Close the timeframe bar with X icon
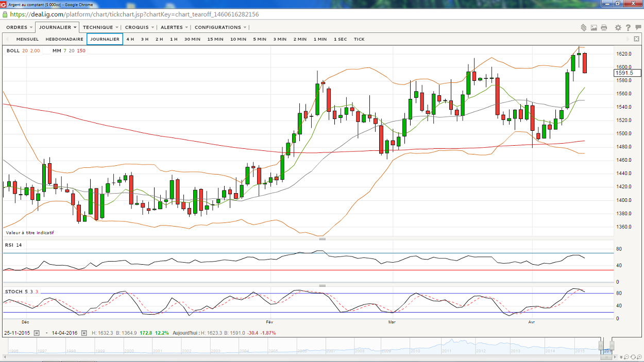The width and height of the screenshot is (644, 362). click(637, 39)
